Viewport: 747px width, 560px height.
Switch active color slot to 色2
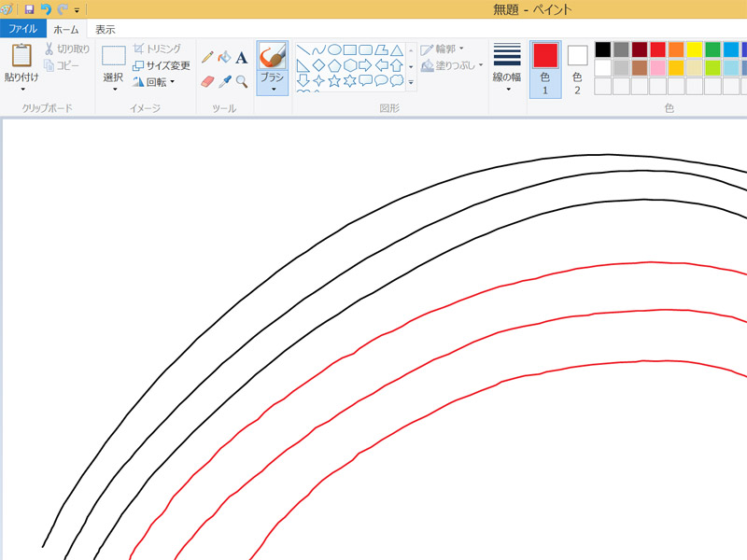pyautogui.click(x=577, y=68)
